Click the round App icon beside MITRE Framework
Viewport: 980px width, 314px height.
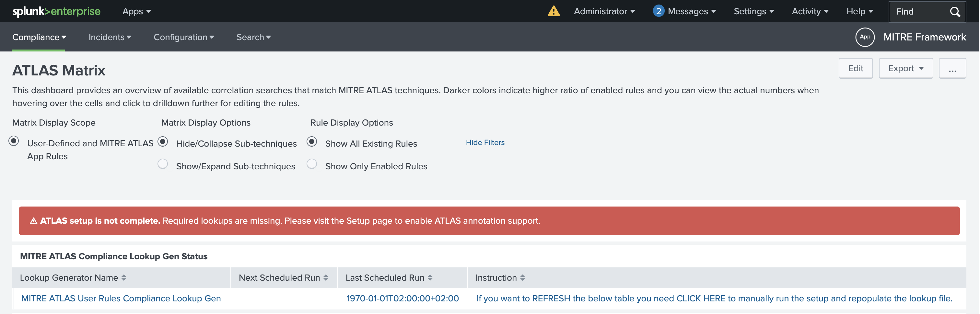coord(865,37)
